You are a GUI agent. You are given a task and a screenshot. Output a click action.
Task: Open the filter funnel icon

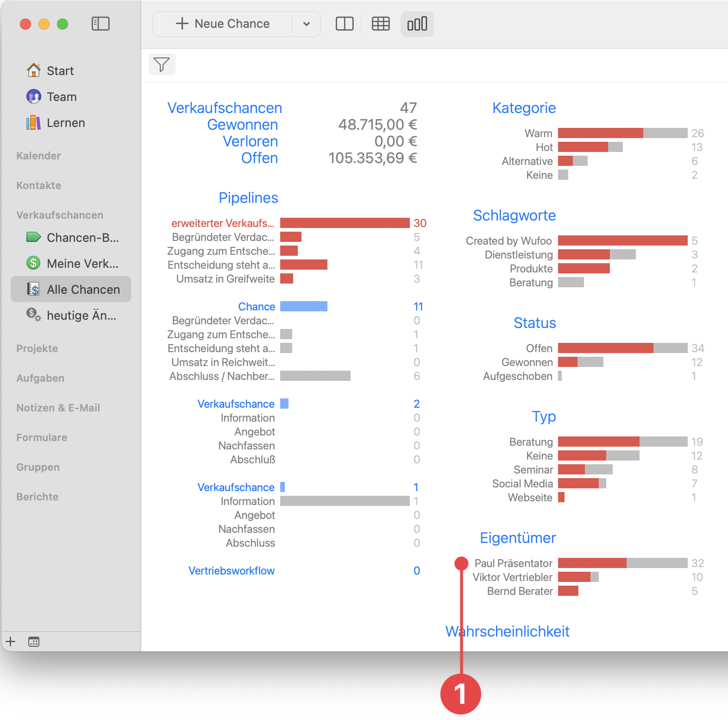162,64
